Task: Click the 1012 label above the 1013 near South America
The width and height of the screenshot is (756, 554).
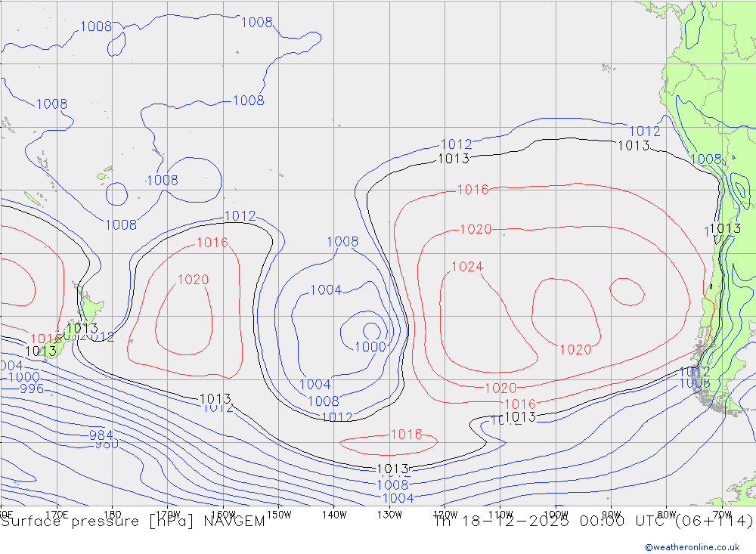Action: tap(645, 132)
